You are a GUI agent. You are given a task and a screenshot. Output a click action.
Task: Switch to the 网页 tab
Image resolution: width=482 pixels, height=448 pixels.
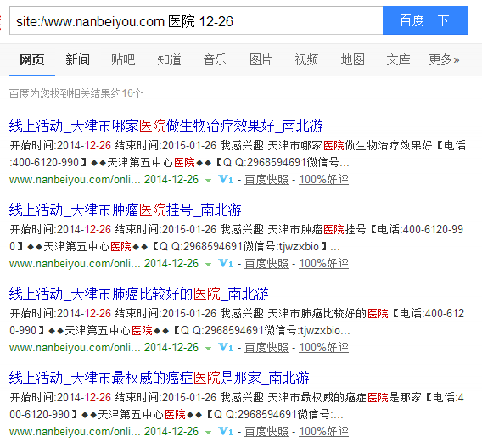tap(32, 59)
